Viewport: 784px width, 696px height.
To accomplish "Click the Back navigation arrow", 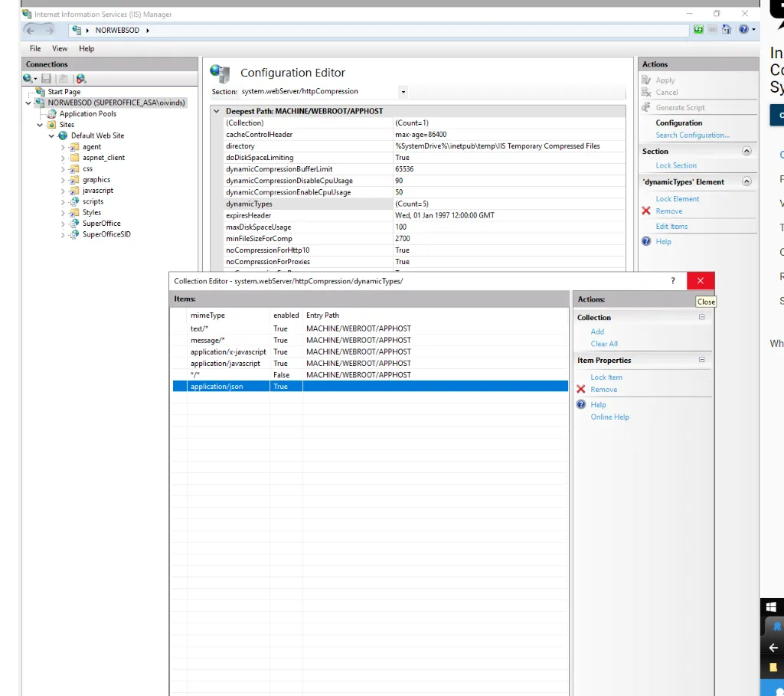I will coord(31,30).
